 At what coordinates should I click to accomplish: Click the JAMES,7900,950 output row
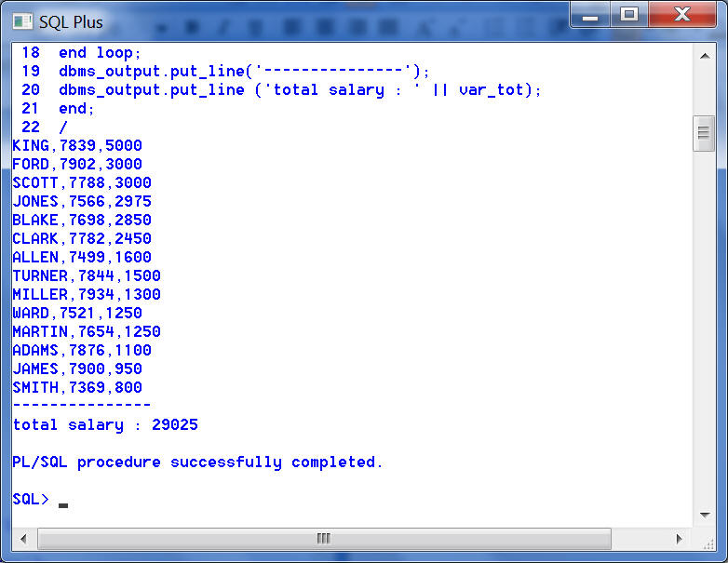77,369
